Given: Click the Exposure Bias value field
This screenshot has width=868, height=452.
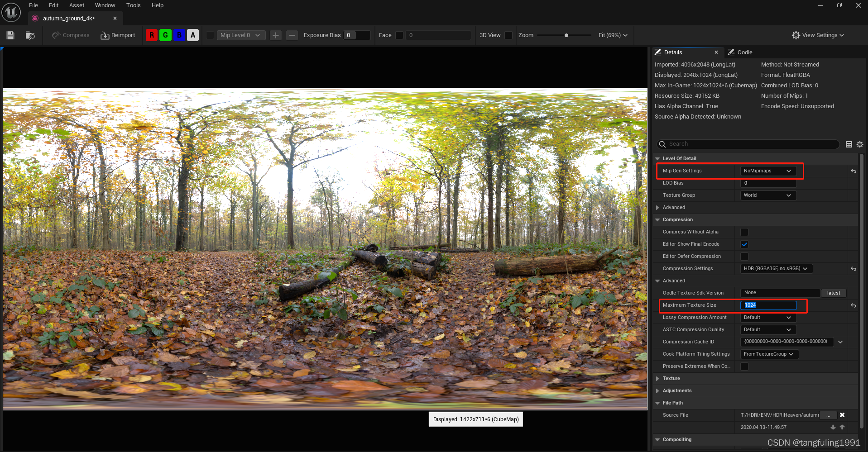Looking at the screenshot, I should (357, 35).
